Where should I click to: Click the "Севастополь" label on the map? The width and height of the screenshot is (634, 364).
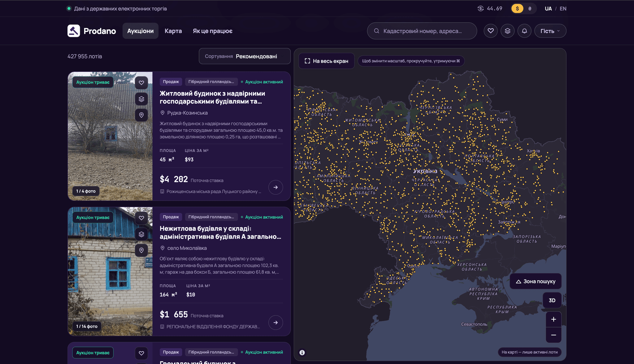(474, 324)
